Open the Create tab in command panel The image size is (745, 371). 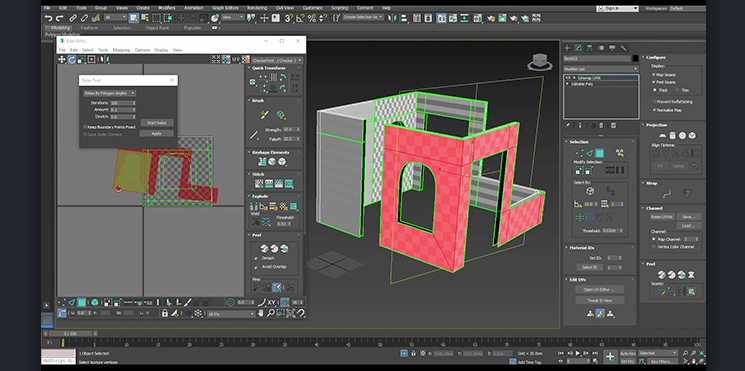click(567, 48)
